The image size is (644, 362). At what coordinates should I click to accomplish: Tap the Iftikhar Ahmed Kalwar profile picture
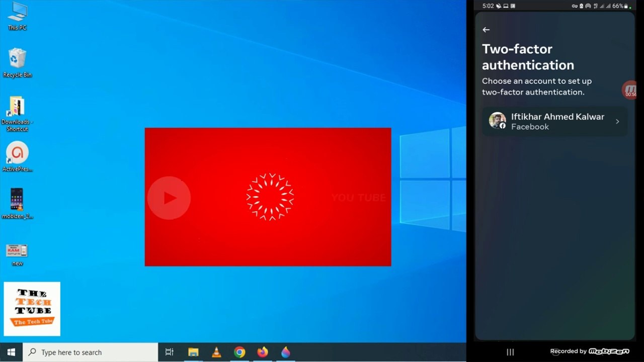coord(497,121)
